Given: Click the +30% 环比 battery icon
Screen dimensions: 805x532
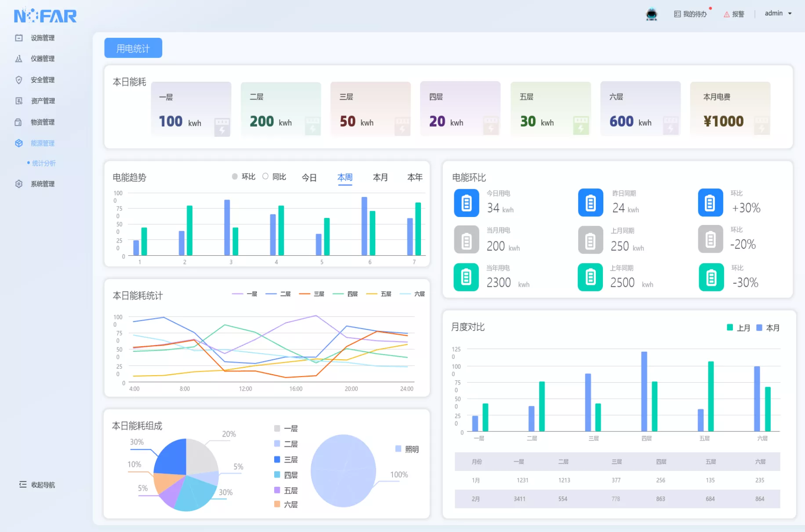Looking at the screenshot, I should 711,203.
